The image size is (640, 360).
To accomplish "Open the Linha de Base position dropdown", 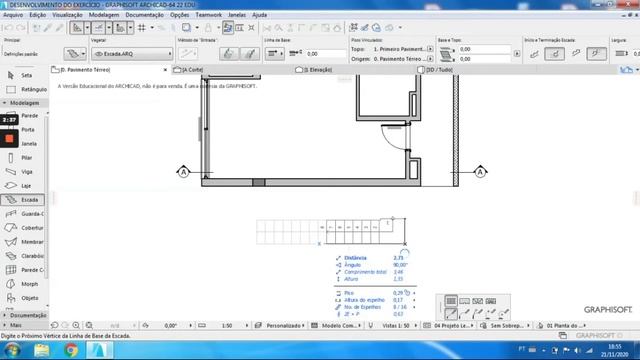I will coord(274,54).
